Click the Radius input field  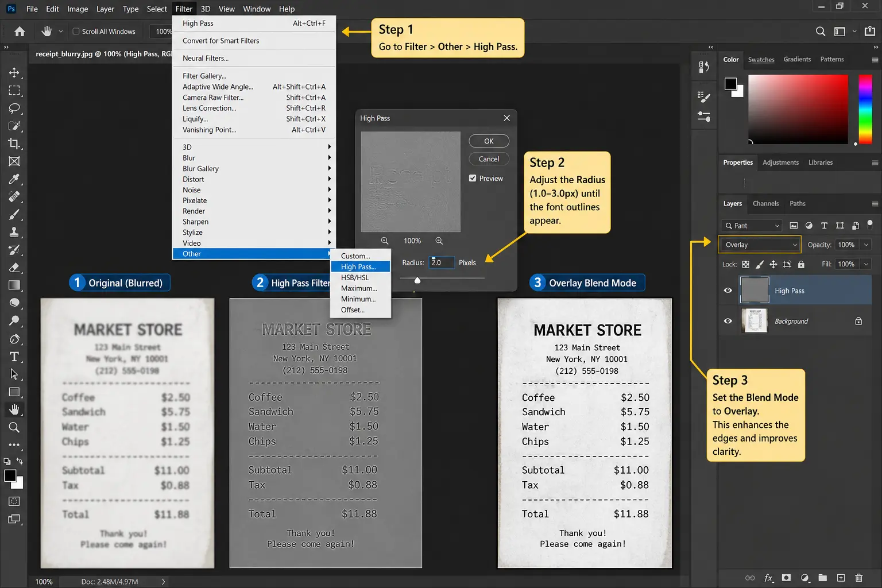tap(442, 262)
